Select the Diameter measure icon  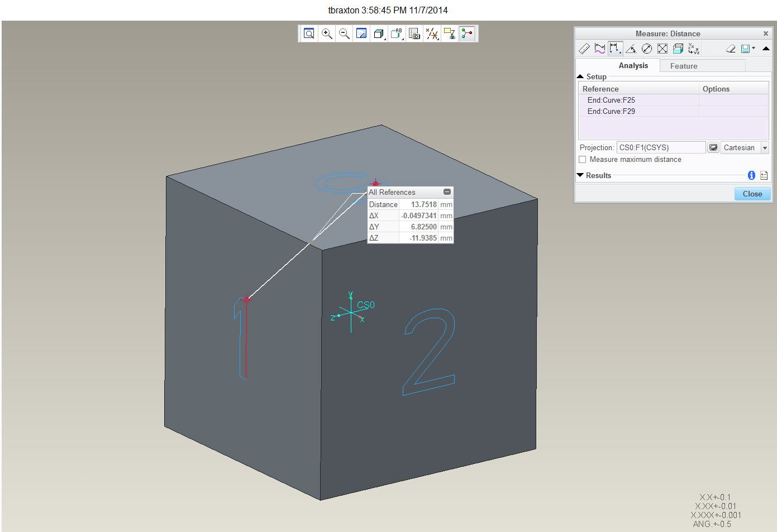647,49
